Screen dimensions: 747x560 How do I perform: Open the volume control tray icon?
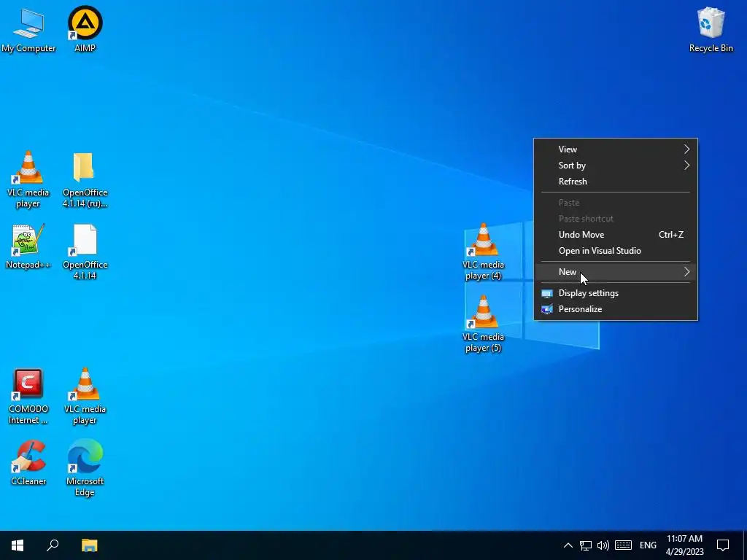603,545
